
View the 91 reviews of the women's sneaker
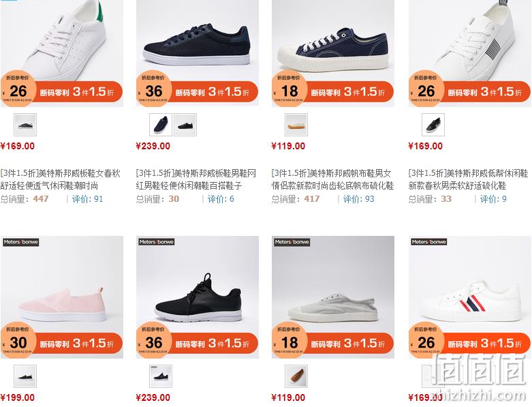[87, 199]
